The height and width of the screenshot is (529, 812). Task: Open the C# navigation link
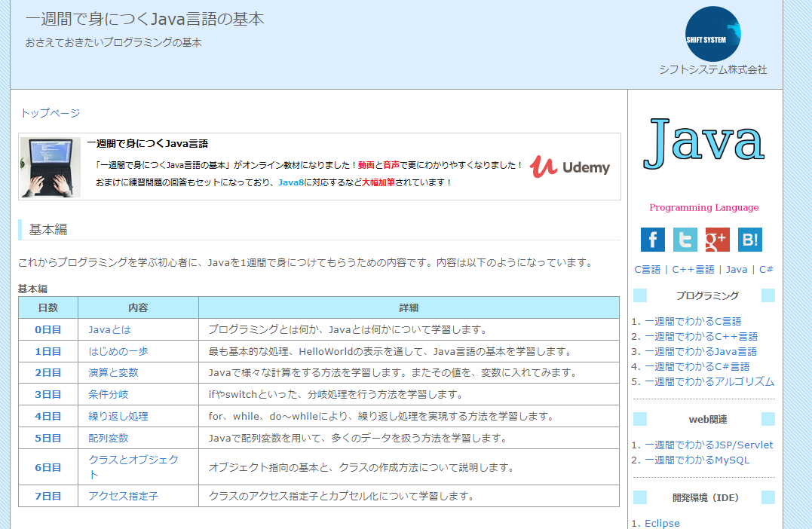766,268
